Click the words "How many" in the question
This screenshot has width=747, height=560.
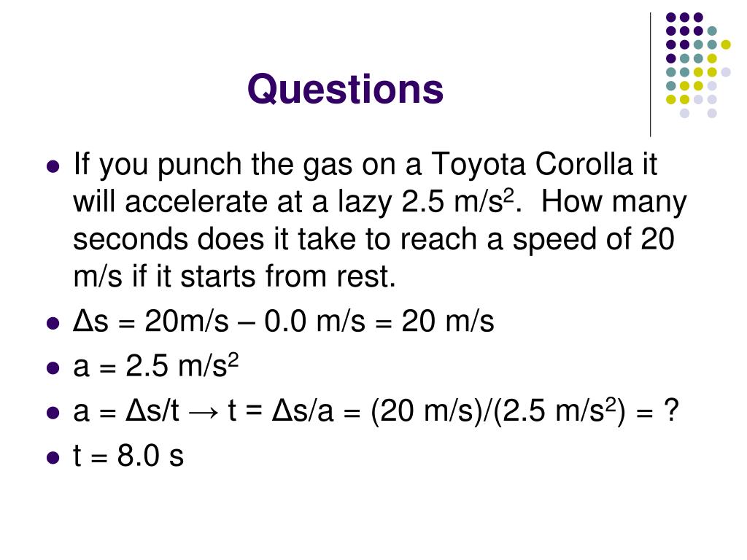(x=614, y=203)
